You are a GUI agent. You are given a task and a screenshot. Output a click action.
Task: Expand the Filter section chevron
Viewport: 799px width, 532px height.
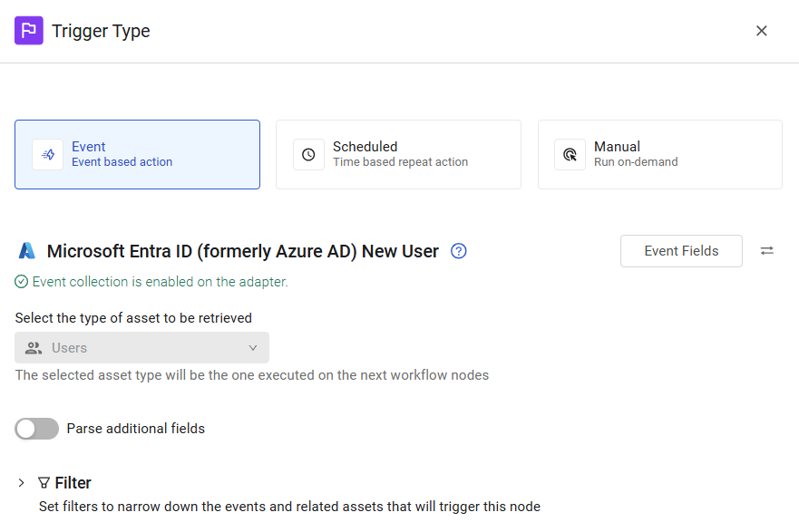click(21, 483)
